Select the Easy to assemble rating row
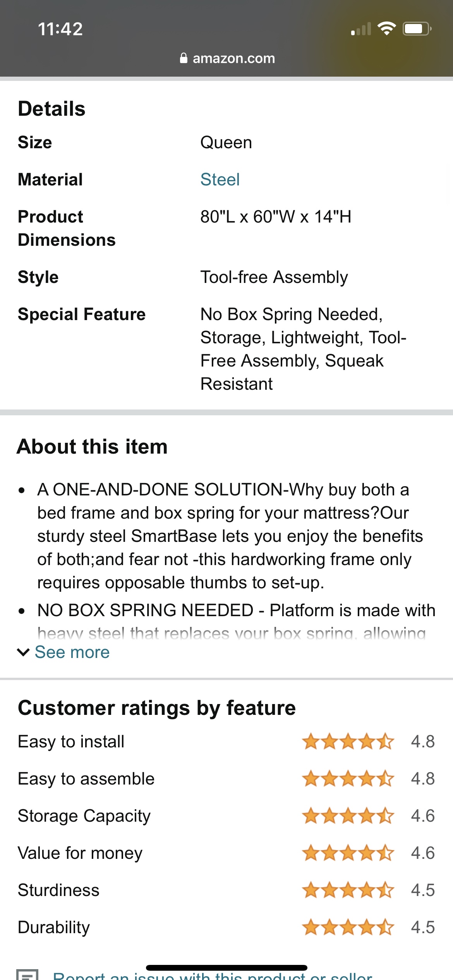Image resolution: width=453 pixels, height=980 pixels. click(226, 779)
